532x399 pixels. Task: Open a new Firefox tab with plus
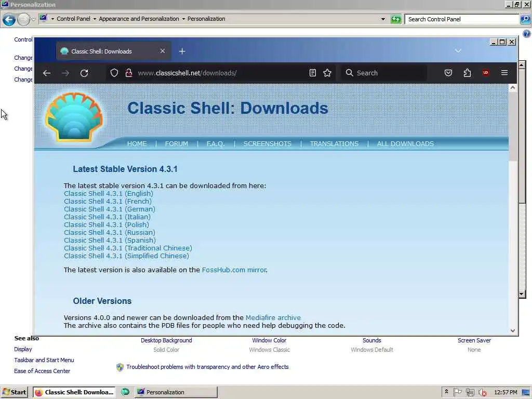click(x=182, y=51)
